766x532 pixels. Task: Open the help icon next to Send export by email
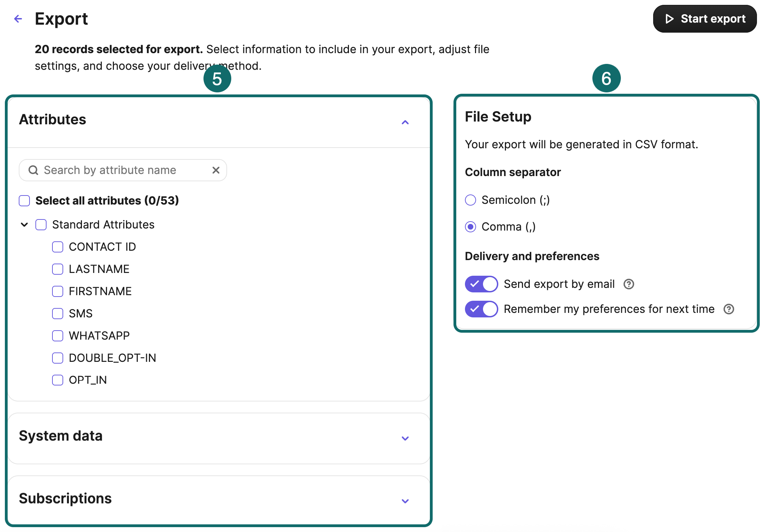tap(628, 284)
